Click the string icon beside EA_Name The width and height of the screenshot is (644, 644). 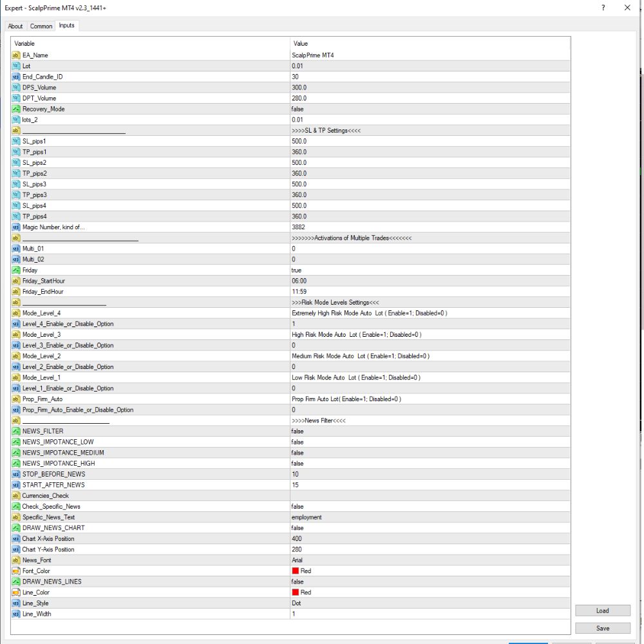point(15,55)
